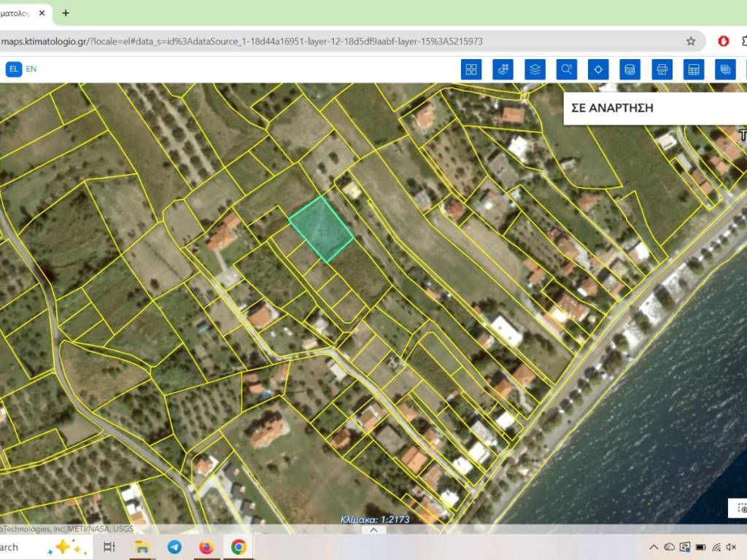Switch language to EN
This screenshot has height=560, width=747.
point(31,69)
